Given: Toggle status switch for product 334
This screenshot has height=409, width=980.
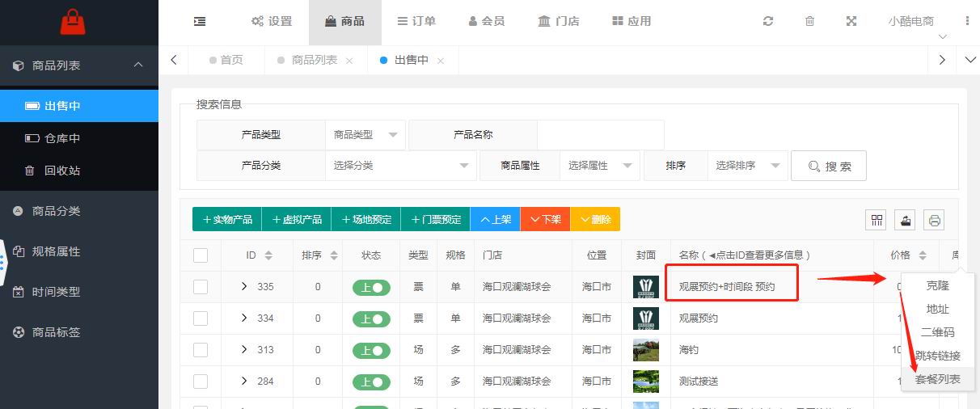Looking at the screenshot, I should pos(371,318).
